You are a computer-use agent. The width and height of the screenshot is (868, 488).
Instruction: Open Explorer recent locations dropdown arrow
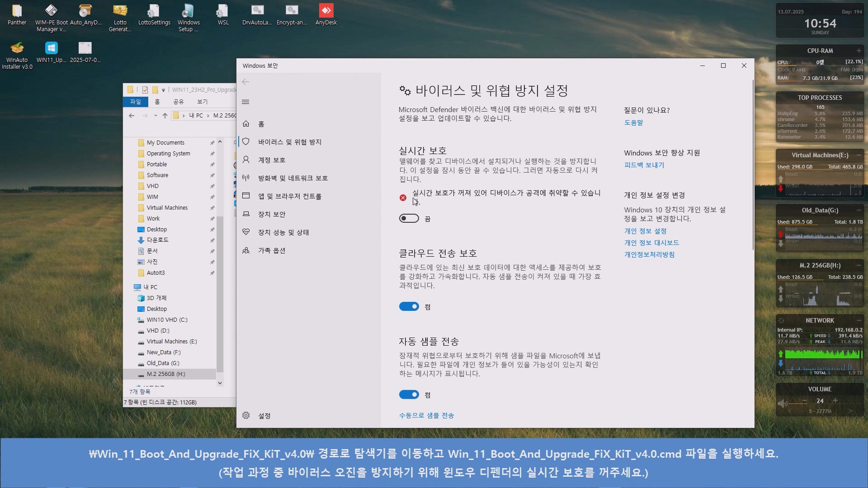[x=156, y=116]
